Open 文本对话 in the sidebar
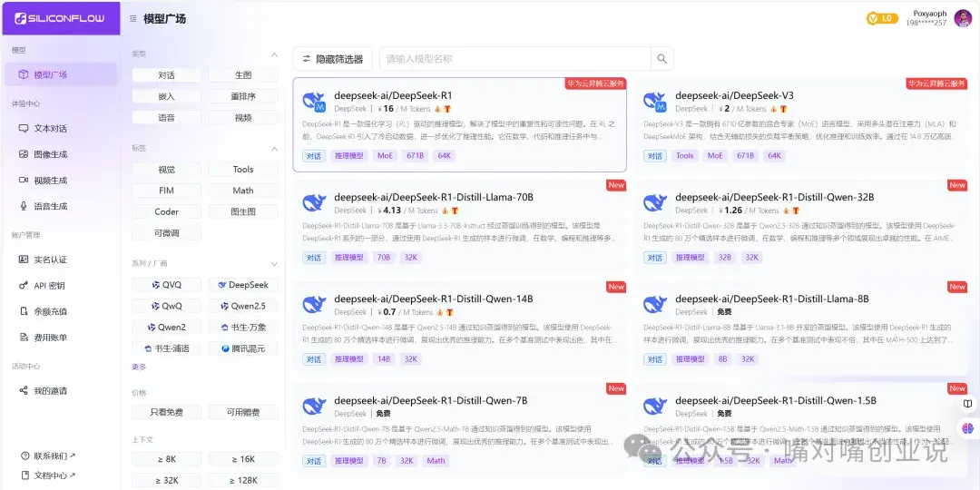Screen dimensions: 980x490 (x=61, y=128)
